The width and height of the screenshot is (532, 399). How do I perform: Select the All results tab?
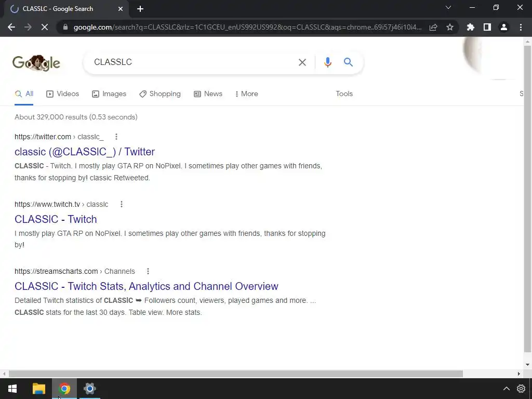tap(24, 94)
